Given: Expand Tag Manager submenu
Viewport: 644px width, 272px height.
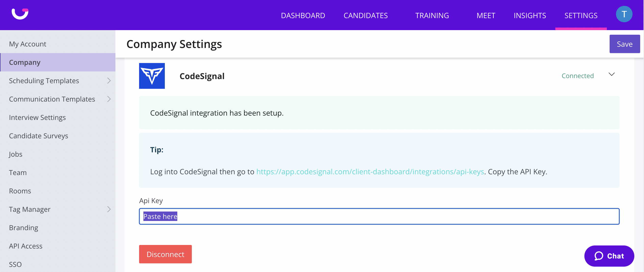Looking at the screenshot, I should click(109, 209).
